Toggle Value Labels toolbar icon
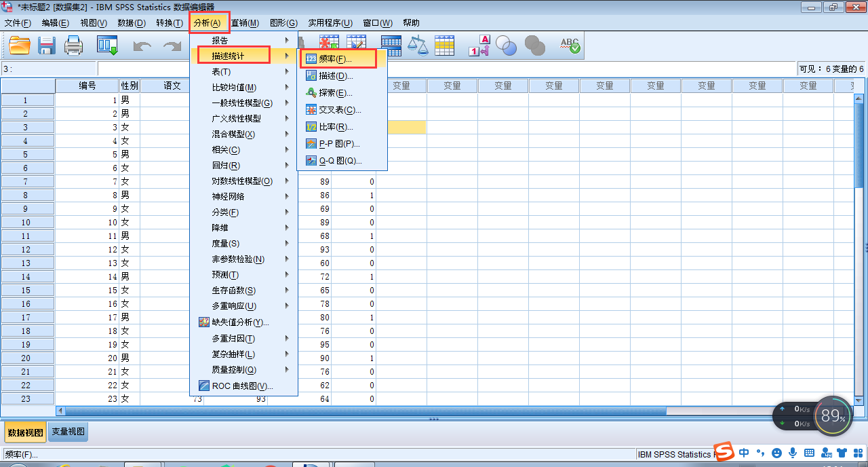The image size is (868, 467). pos(479,46)
